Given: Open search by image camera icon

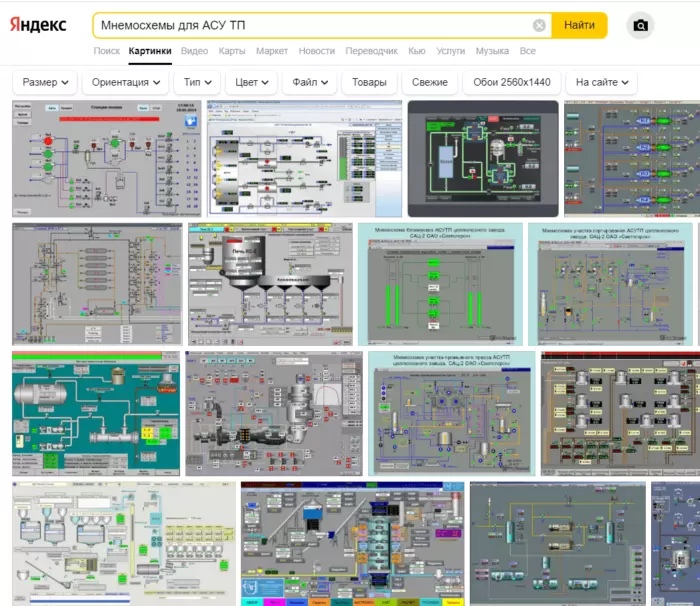Looking at the screenshot, I should (640, 25).
